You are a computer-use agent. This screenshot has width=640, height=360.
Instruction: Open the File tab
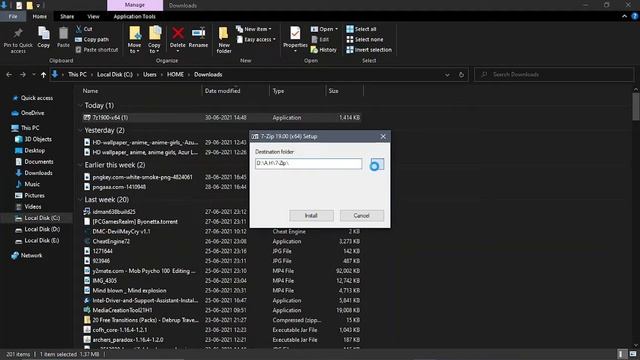pos(13,16)
